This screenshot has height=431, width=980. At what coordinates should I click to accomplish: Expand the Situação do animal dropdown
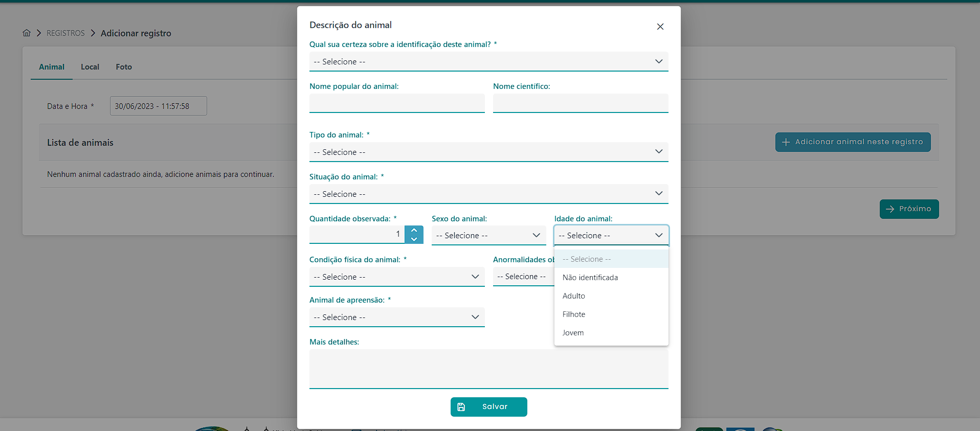coord(488,194)
